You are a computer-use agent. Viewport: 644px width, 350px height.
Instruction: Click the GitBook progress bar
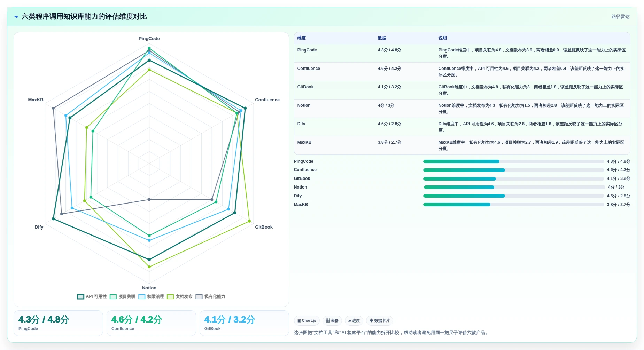(x=513, y=179)
